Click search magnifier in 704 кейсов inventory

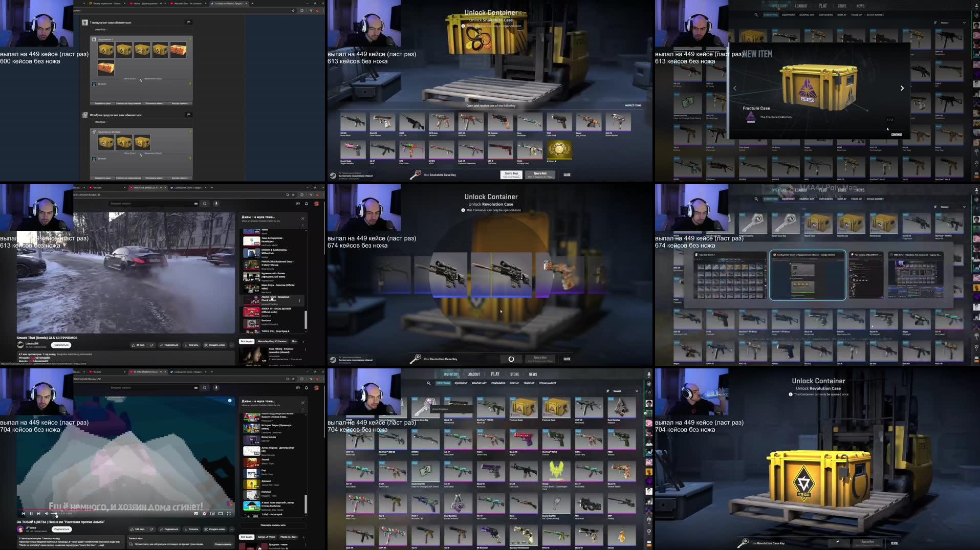pyautogui.click(x=429, y=383)
